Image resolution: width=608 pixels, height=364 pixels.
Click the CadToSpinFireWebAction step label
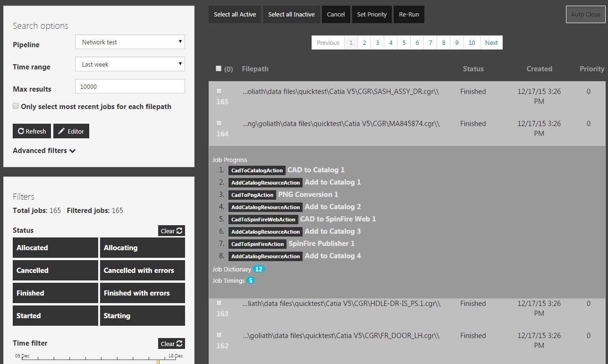pyautogui.click(x=263, y=220)
